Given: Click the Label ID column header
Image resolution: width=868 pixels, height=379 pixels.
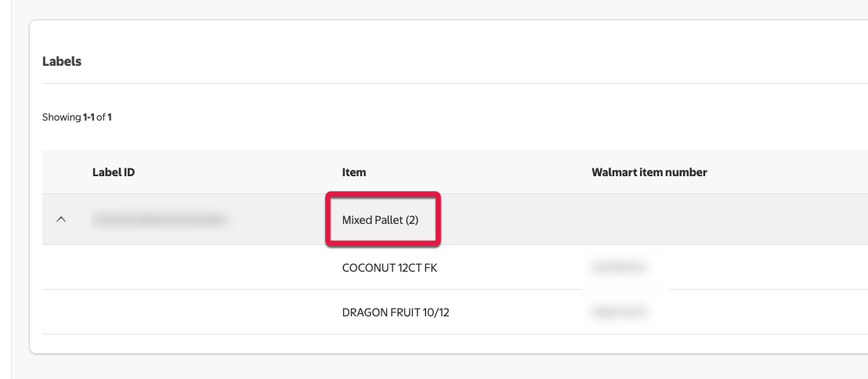Looking at the screenshot, I should click(x=114, y=172).
